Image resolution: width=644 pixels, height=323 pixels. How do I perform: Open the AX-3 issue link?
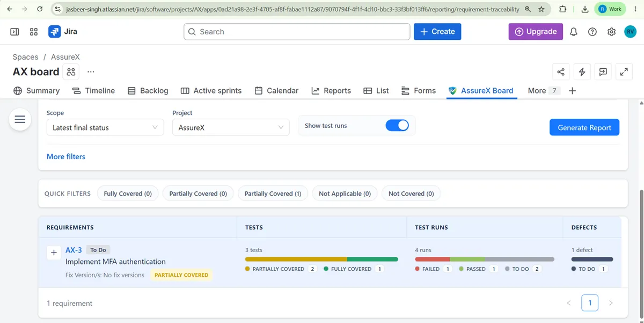(x=74, y=250)
